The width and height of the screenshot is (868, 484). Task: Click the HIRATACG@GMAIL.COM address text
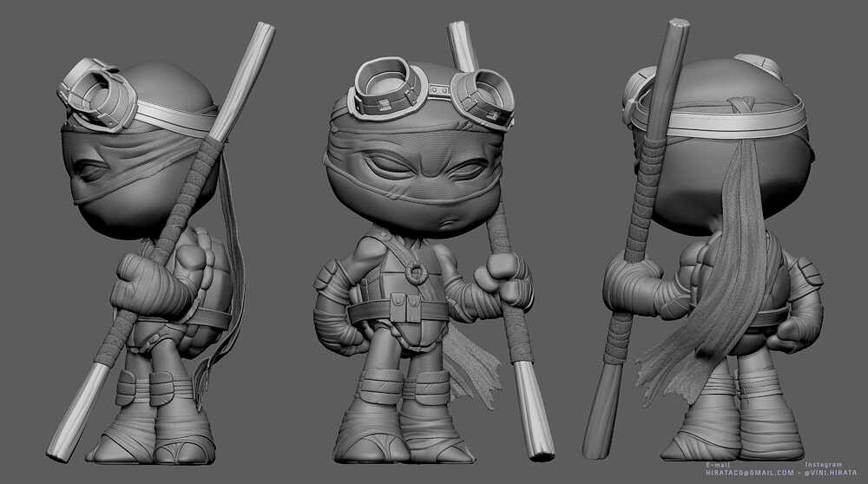click(750, 473)
